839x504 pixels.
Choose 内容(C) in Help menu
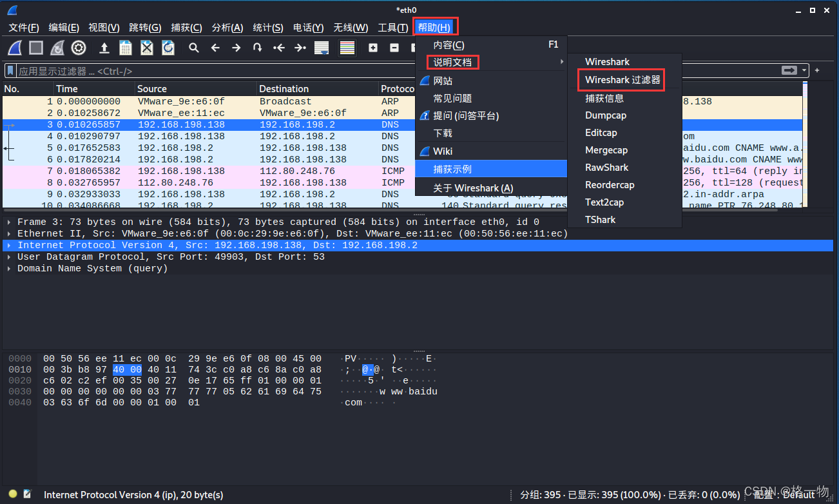point(491,44)
